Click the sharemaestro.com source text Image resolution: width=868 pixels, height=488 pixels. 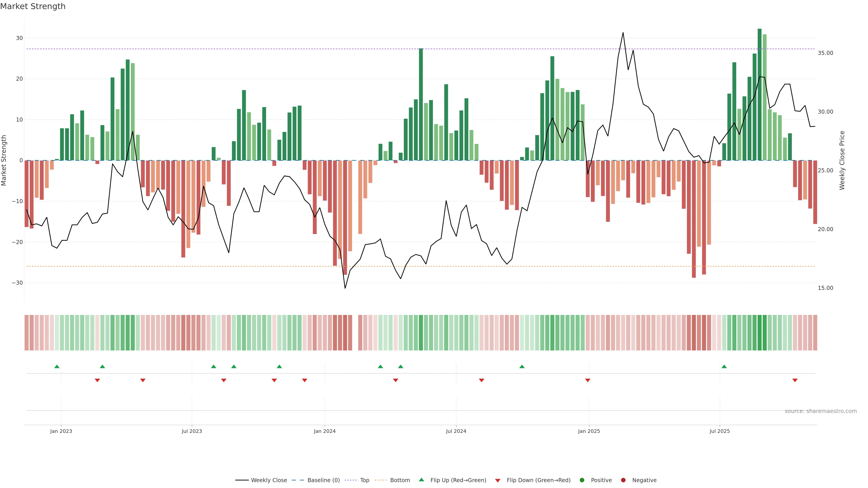point(821,411)
